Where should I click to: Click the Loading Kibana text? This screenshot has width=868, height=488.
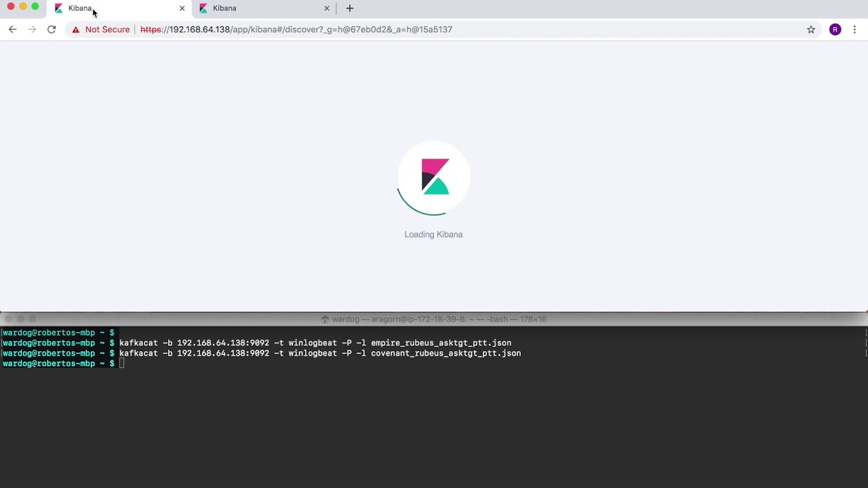pos(433,235)
